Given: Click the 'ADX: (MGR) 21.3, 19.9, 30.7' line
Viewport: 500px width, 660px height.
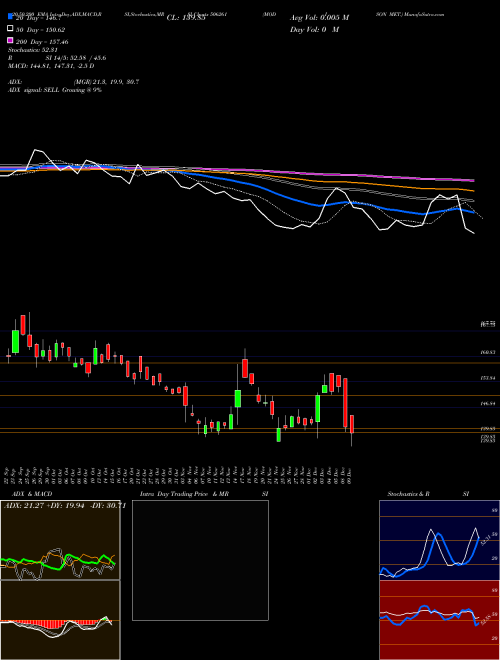Looking at the screenshot, I should tap(74, 82).
